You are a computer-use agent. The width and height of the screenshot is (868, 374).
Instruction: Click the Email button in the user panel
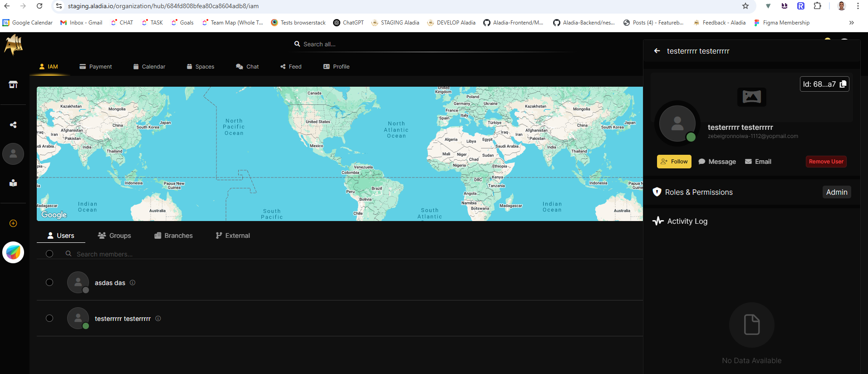(758, 162)
